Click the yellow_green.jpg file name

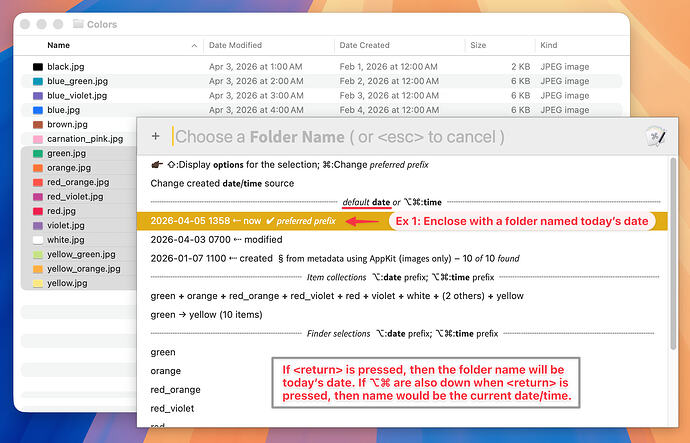coord(81,254)
